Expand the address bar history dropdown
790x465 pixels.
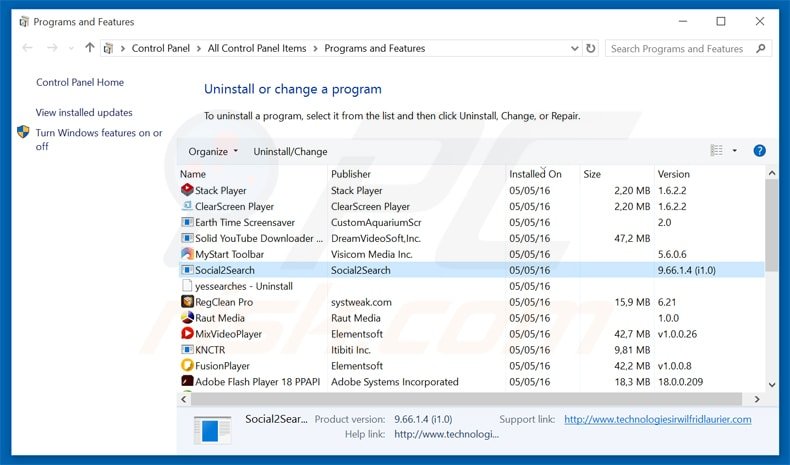[574, 48]
